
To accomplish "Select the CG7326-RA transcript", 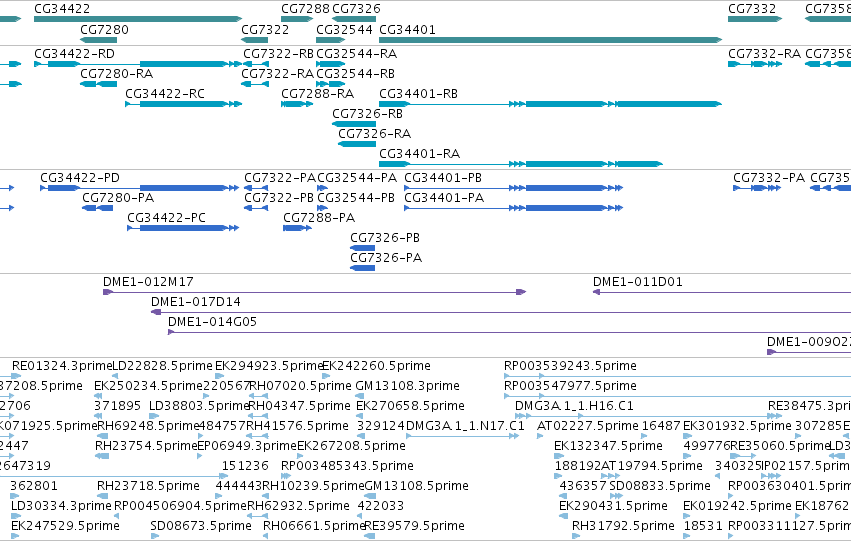I will (x=357, y=144).
